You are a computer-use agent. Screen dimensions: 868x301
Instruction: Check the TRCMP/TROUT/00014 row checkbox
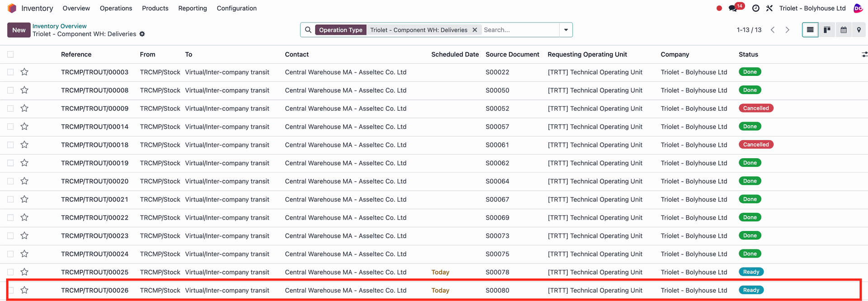(10, 127)
